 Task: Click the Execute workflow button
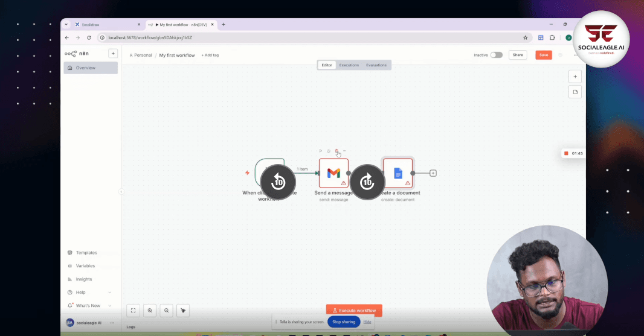354,311
